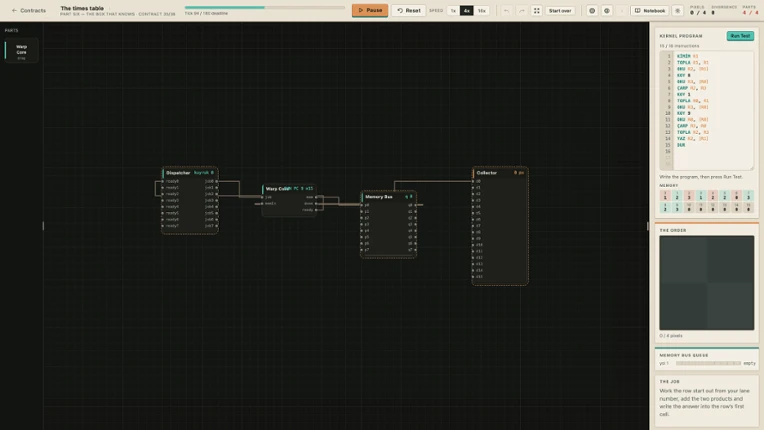Click the sun icon right of Notebook
This screenshot has height=430, width=764.
click(x=677, y=11)
